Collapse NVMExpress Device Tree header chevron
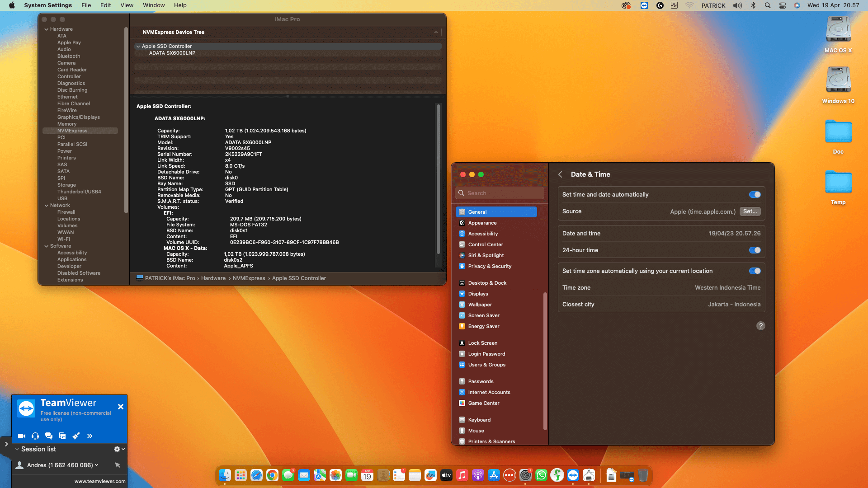Screen dimensions: 868x488 pos(436,32)
